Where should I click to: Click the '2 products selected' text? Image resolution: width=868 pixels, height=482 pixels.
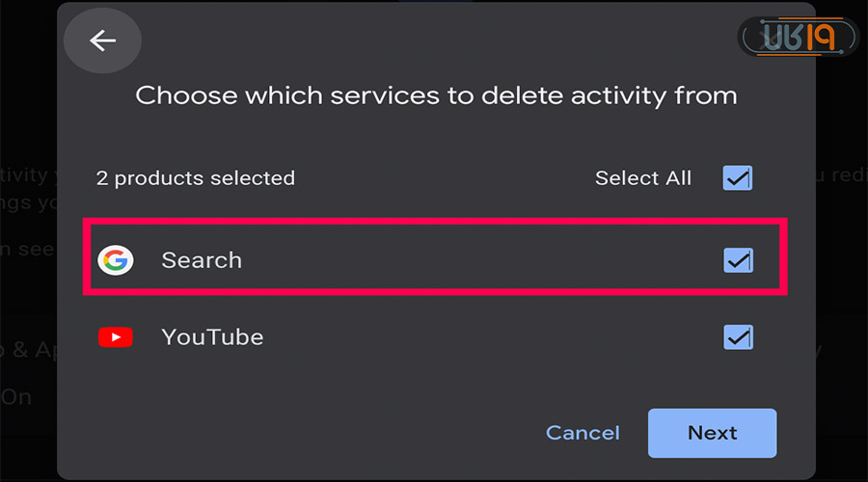tap(196, 178)
